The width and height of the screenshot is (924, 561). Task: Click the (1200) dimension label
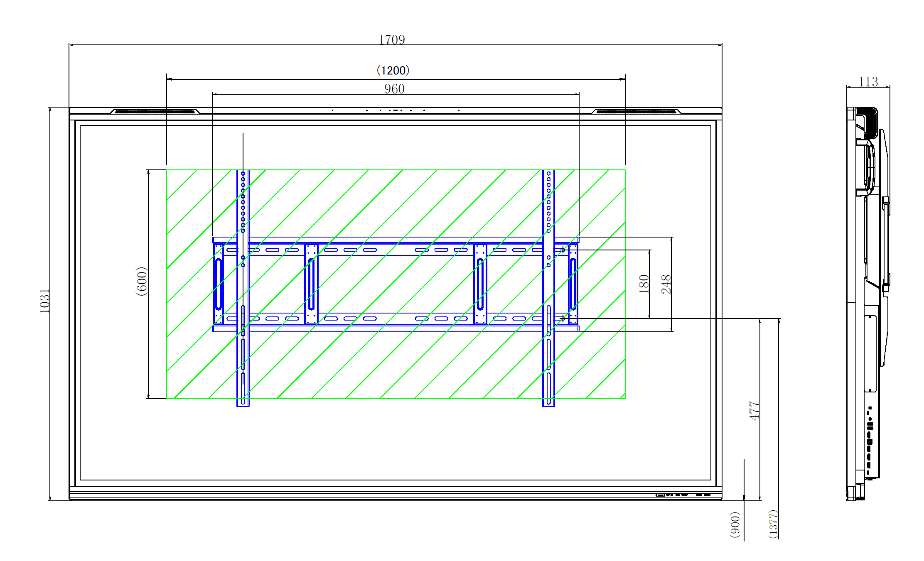[393, 70]
